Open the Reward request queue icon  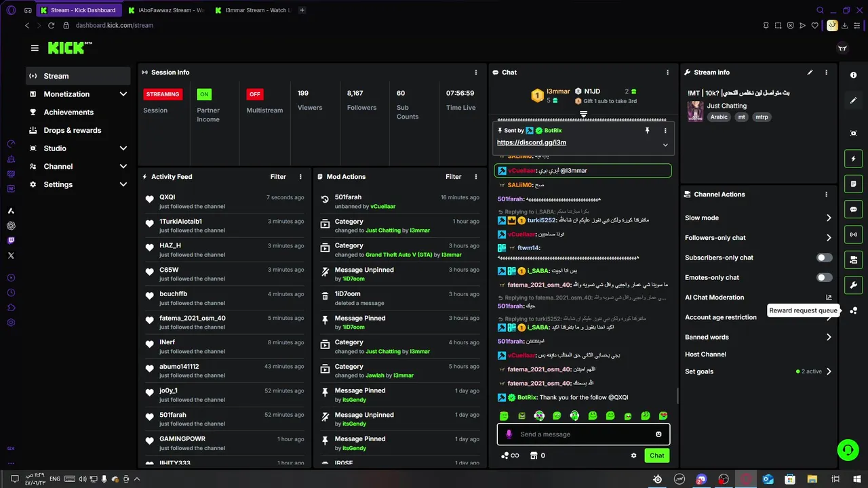pyautogui.click(x=853, y=310)
